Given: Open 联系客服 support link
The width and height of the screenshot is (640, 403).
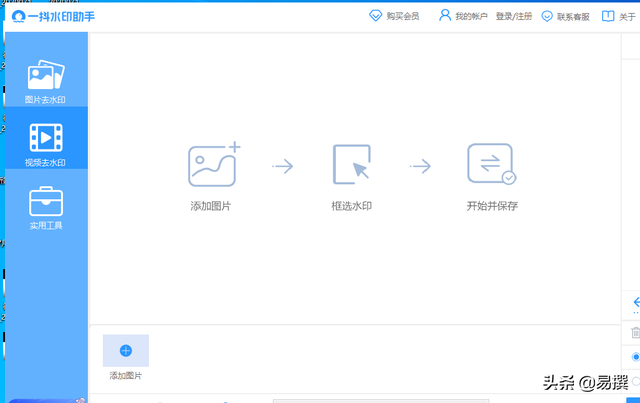Looking at the screenshot, I should point(573,17).
